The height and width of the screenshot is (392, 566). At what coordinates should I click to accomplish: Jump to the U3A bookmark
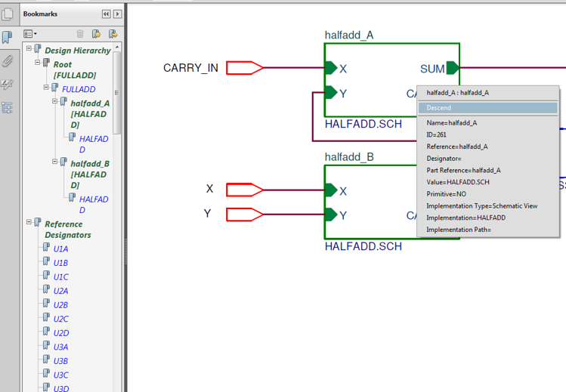(61, 347)
